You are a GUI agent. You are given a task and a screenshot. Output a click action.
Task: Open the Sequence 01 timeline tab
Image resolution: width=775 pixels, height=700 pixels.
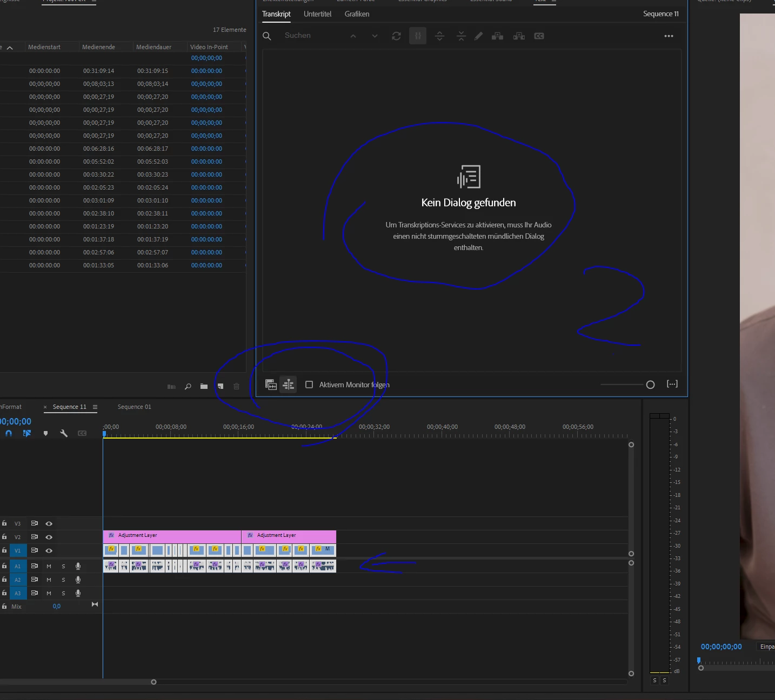[x=135, y=407]
